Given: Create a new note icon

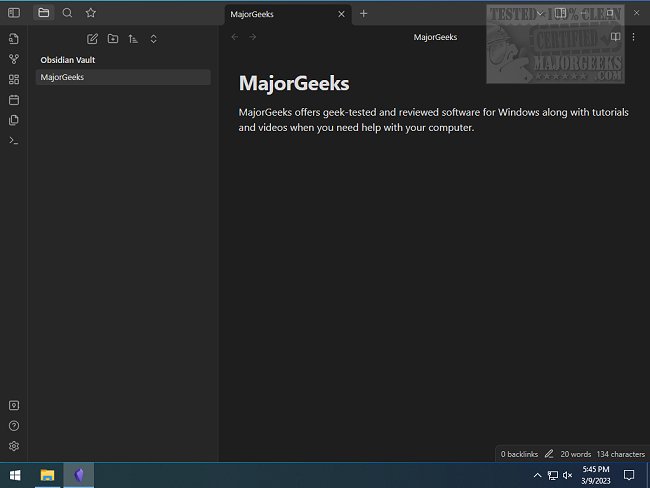Looking at the screenshot, I should [x=92, y=39].
